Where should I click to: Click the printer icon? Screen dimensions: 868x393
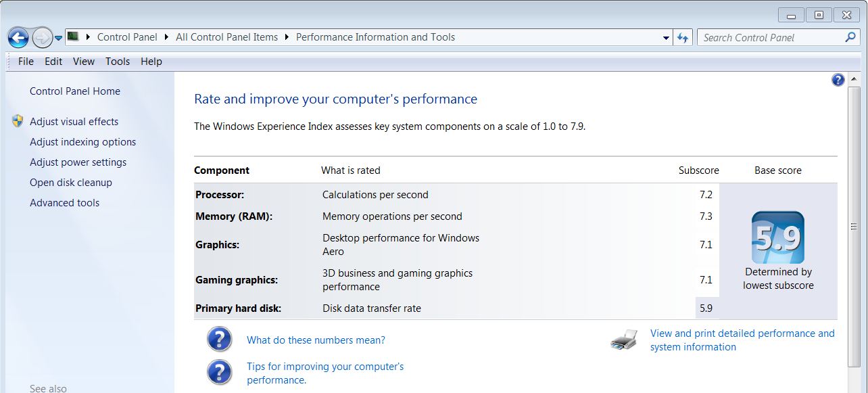pos(624,340)
